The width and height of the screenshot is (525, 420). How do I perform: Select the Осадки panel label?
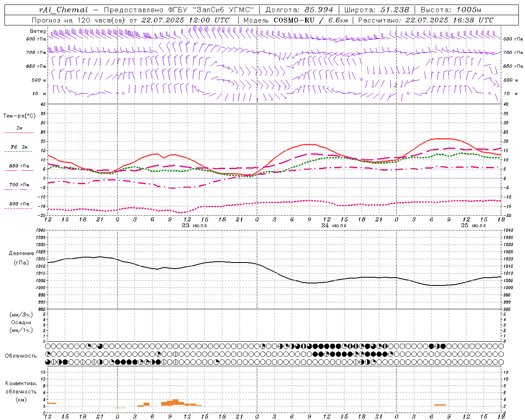pos(21,322)
